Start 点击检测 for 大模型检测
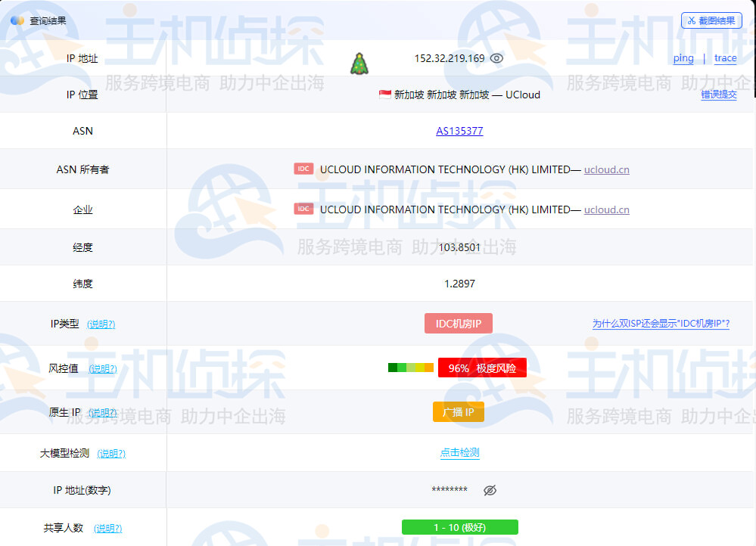This screenshot has height=546, width=756. click(459, 453)
